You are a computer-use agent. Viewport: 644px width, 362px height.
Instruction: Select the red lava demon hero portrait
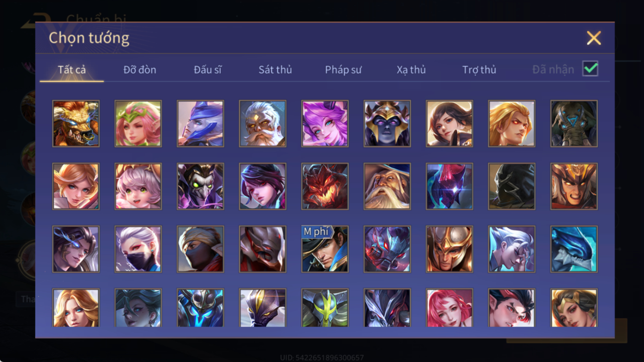pos(325,186)
